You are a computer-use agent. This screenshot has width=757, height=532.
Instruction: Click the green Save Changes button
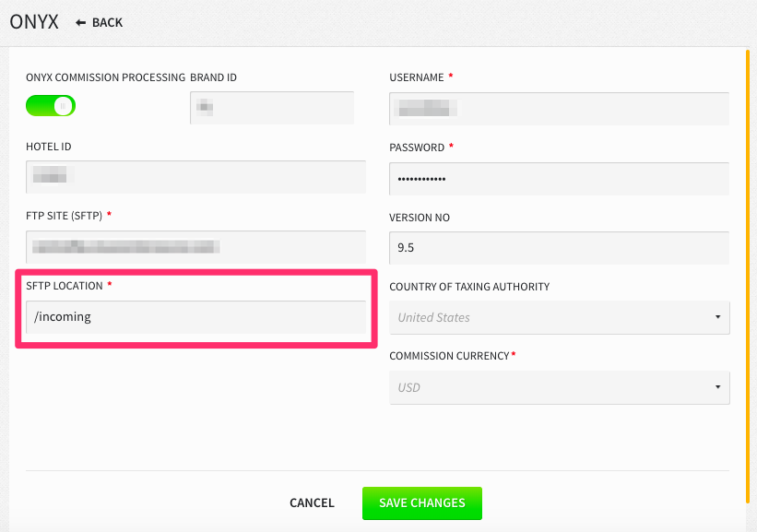pos(422,503)
